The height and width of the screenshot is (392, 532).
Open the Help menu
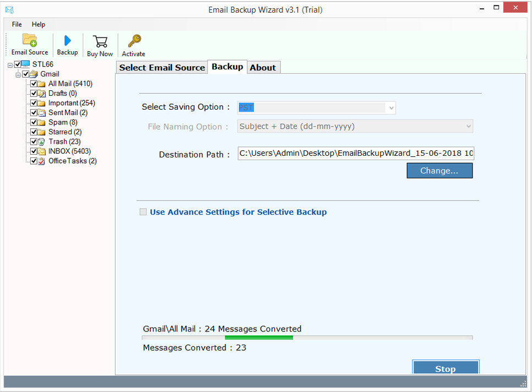pyautogui.click(x=39, y=24)
